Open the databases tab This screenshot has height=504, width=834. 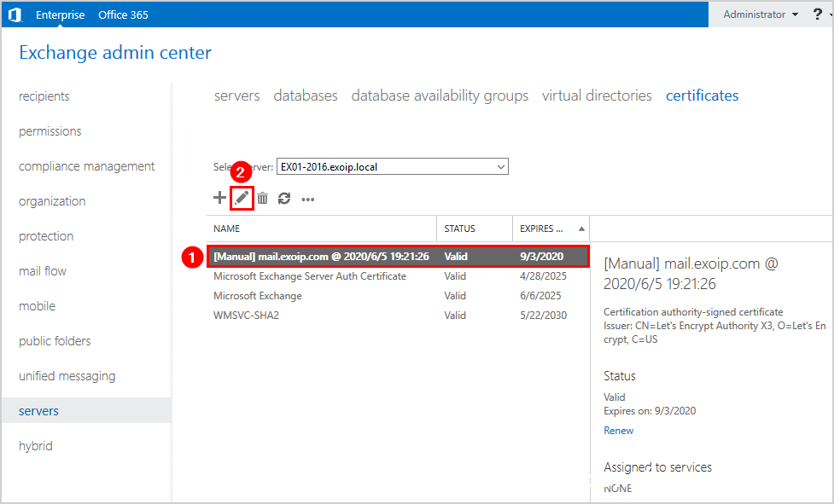[x=306, y=96]
